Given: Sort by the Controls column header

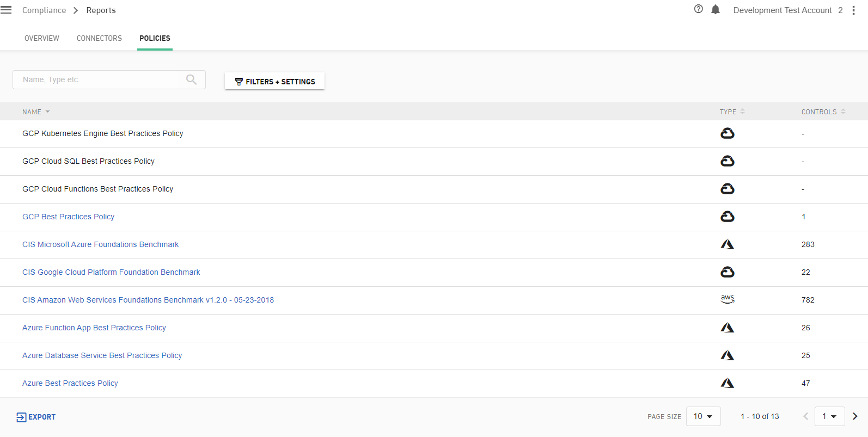Looking at the screenshot, I should pos(819,112).
